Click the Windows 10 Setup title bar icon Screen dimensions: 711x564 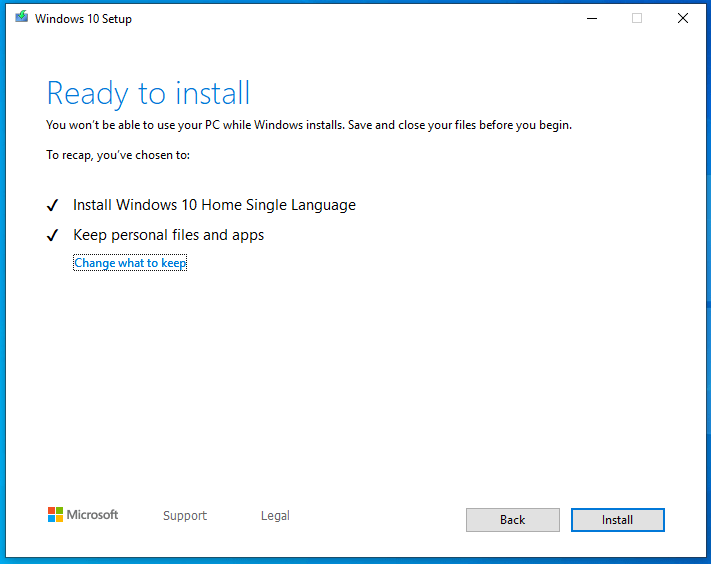[21, 17]
